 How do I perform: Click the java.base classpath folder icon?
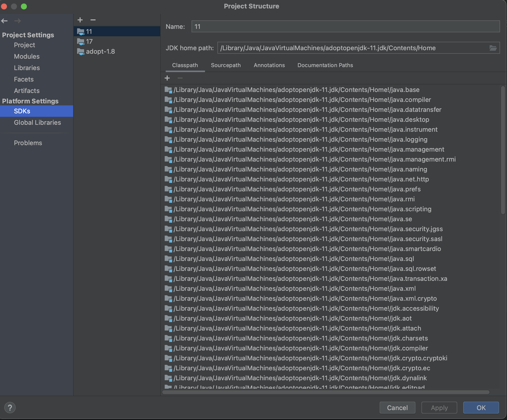tap(168, 90)
